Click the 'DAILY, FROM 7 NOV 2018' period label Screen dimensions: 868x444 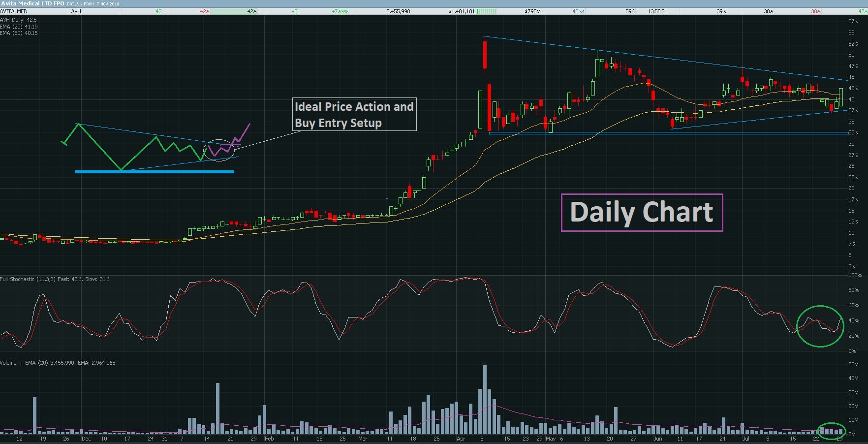tap(93, 4)
